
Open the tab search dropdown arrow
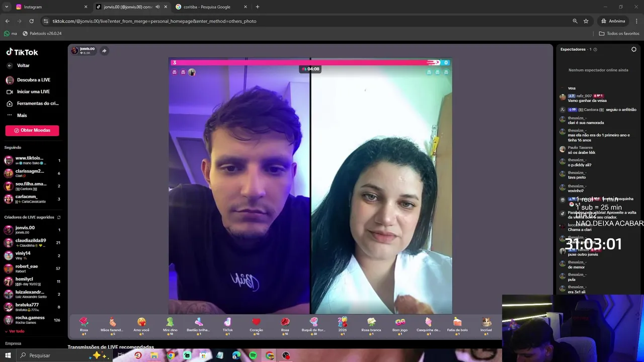(x=7, y=7)
